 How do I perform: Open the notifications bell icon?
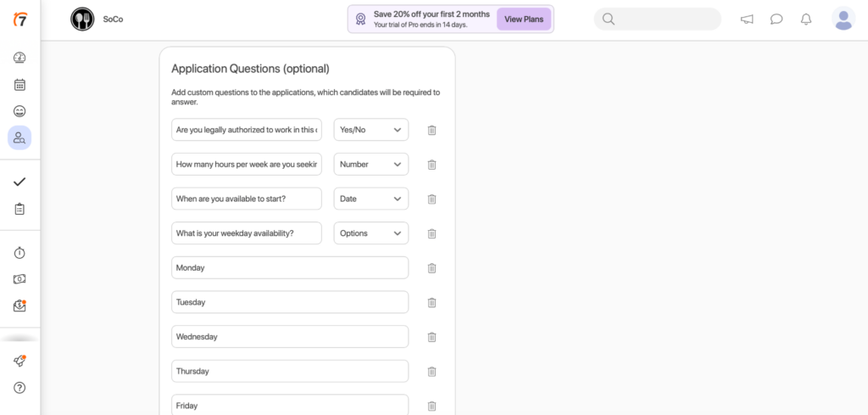click(x=807, y=20)
